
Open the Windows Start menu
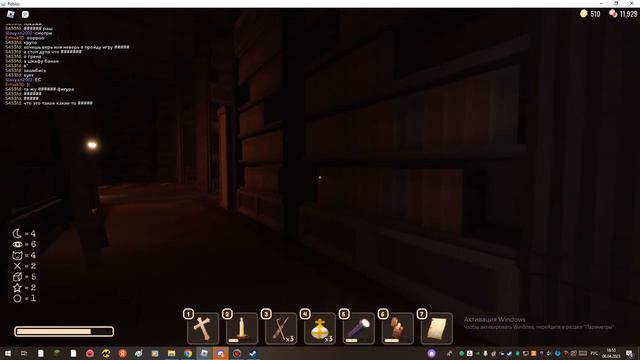[x=8, y=353]
